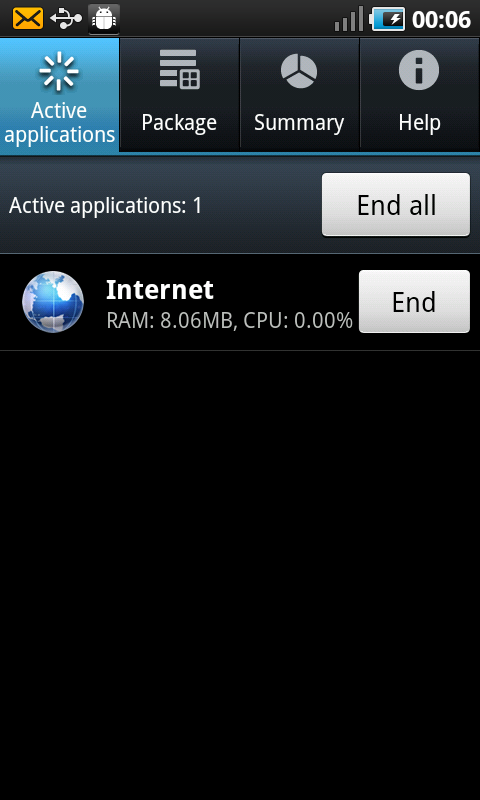
Task: Tap the Internet globe icon
Action: tap(53, 302)
